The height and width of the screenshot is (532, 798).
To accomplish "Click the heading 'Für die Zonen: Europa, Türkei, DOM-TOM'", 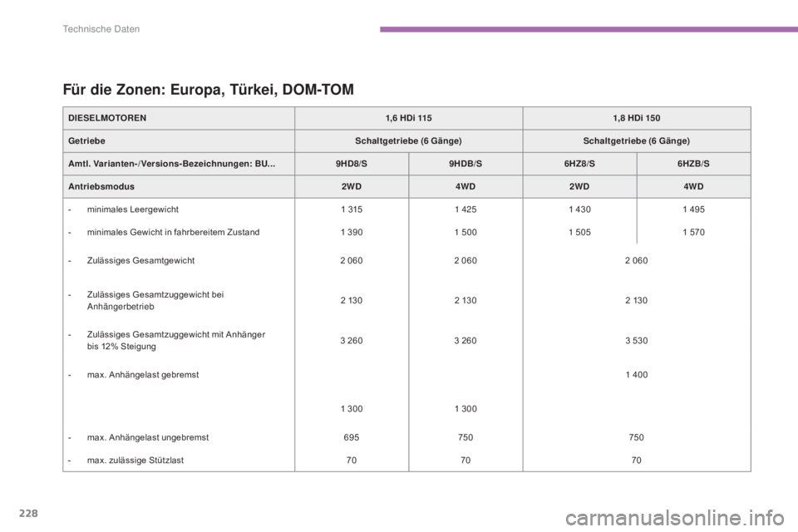I will coord(208,90).
